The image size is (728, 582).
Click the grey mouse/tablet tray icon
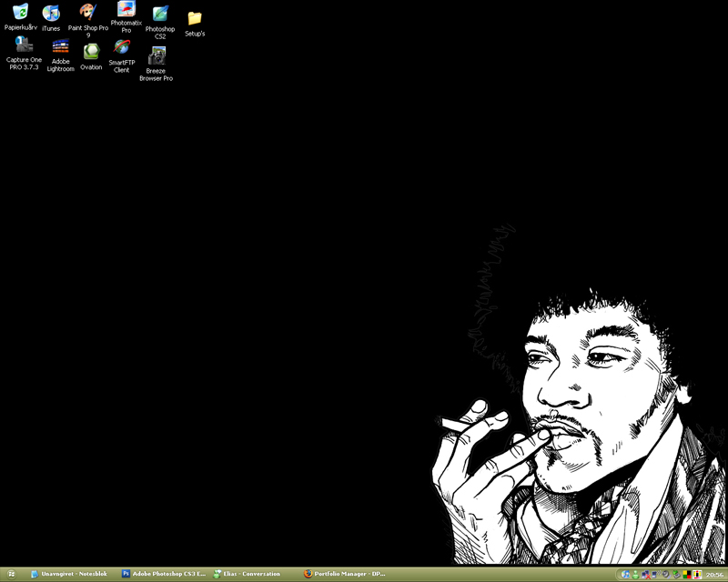pos(666,575)
